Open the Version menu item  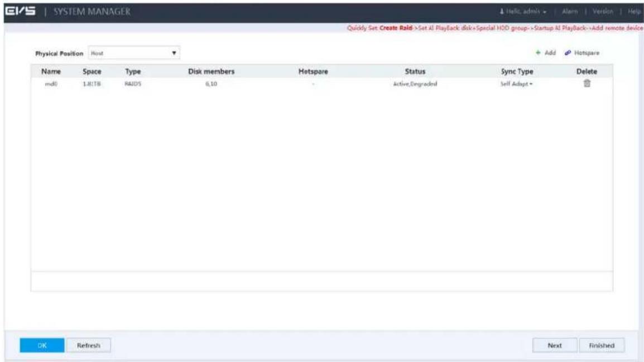click(x=603, y=12)
